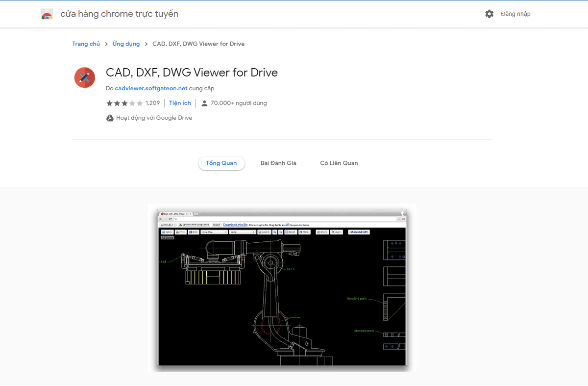Click the Chrome Web Store rainbow logo

[47, 14]
